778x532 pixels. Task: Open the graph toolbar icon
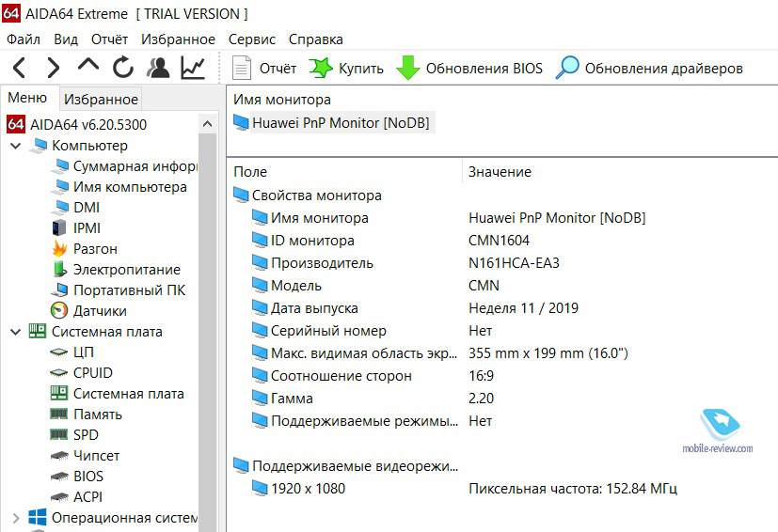pyautogui.click(x=193, y=68)
